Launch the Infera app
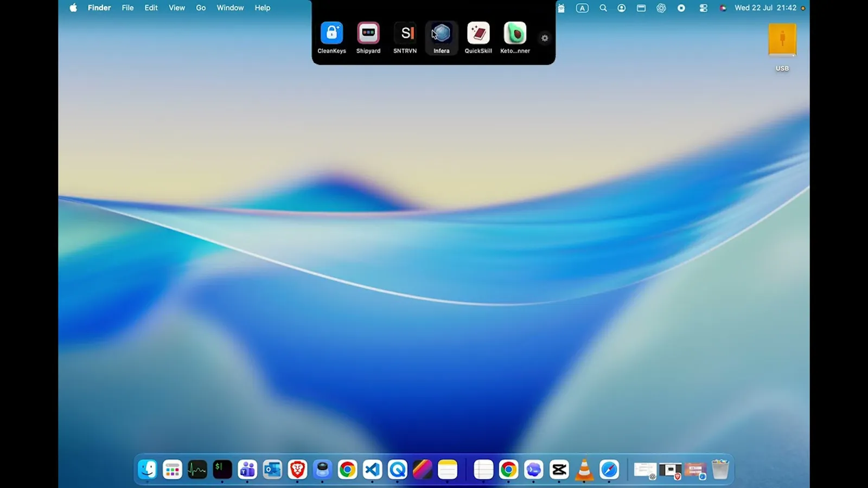Viewport: 868px width, 488px height. point(442,33)
